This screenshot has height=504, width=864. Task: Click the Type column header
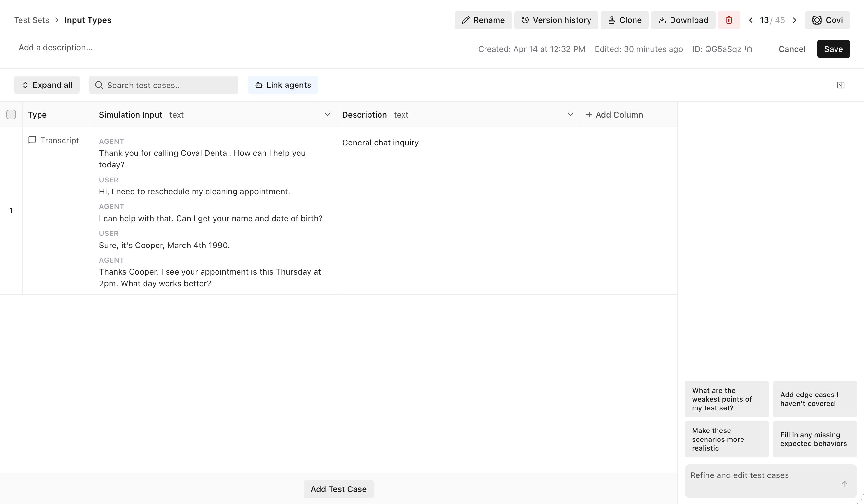coord(37,115)
